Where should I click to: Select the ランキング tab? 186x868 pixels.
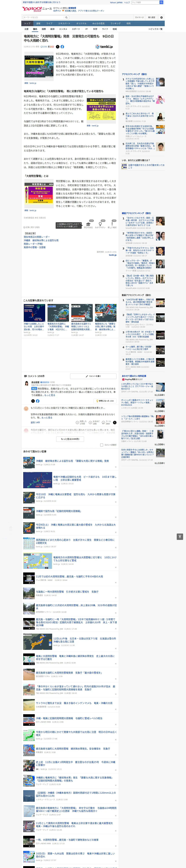115,24
